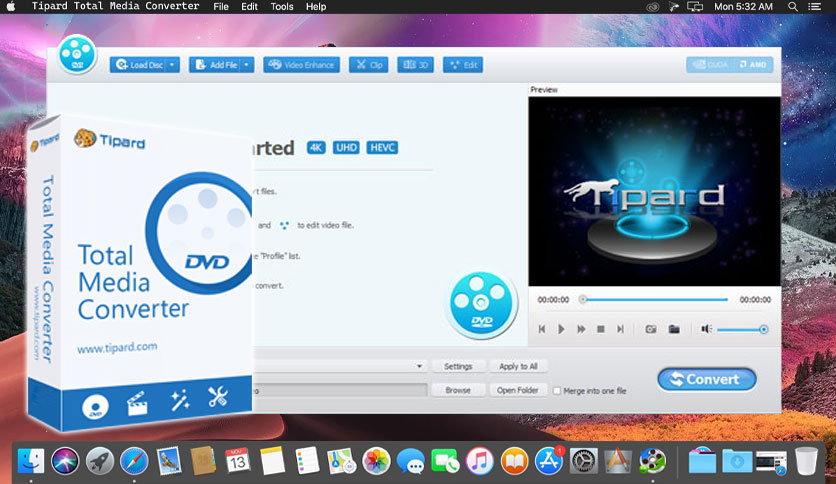Click the Tipard converter icon in dock
This screenshot has width=836, height=484.
pos(652,461)
